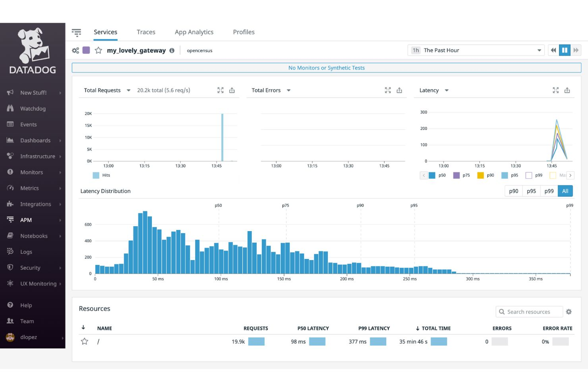Viewport: 588px width, 392px height.
Task: Click the service settings gears icon
Action: click(x=75, y=50)
